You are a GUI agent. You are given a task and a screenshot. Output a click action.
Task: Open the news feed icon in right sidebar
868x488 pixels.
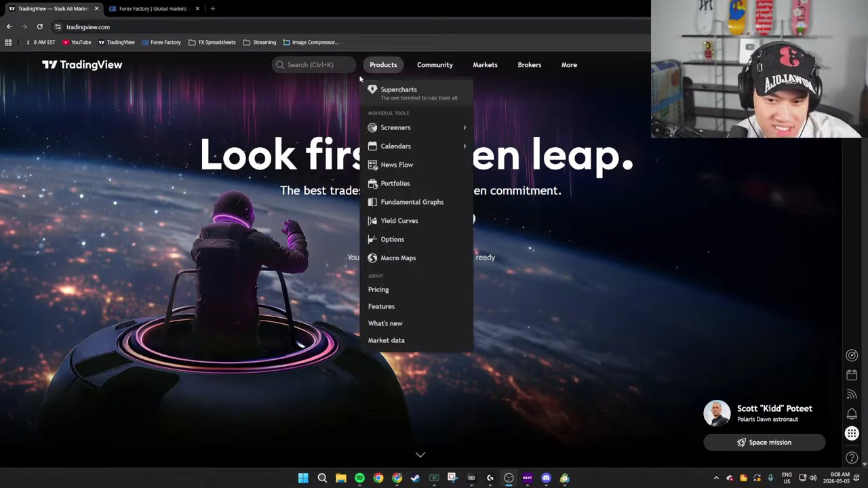pos(852,394)
